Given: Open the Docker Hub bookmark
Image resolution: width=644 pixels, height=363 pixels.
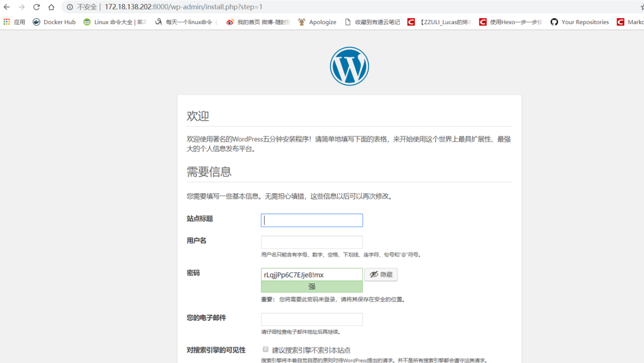Looking at the screenshot, I should pyautogui.click(x=54, y=22).
